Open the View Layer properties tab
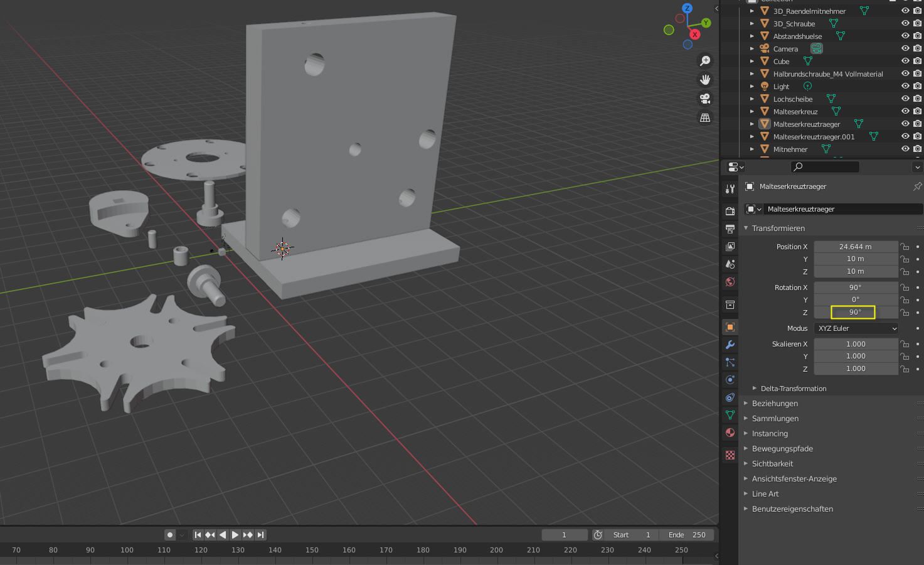This screenshot has width=924, height=565. click(x=730, y=246)
